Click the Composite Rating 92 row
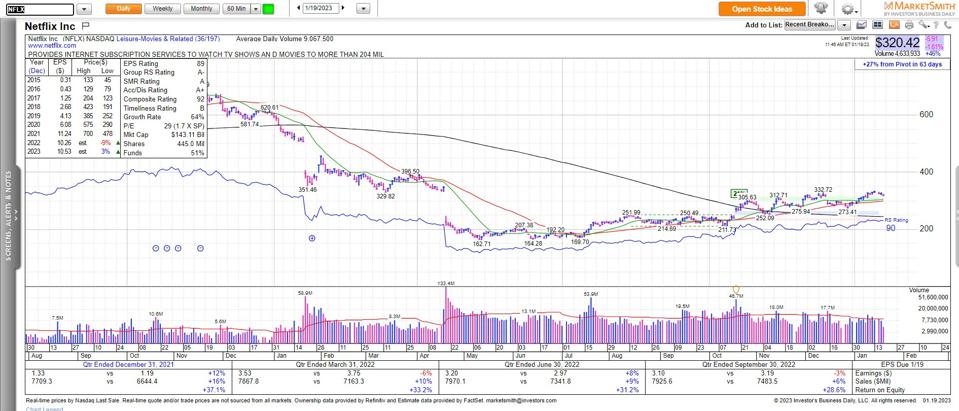This screenshot has width=959, height=411. (163, 99)
